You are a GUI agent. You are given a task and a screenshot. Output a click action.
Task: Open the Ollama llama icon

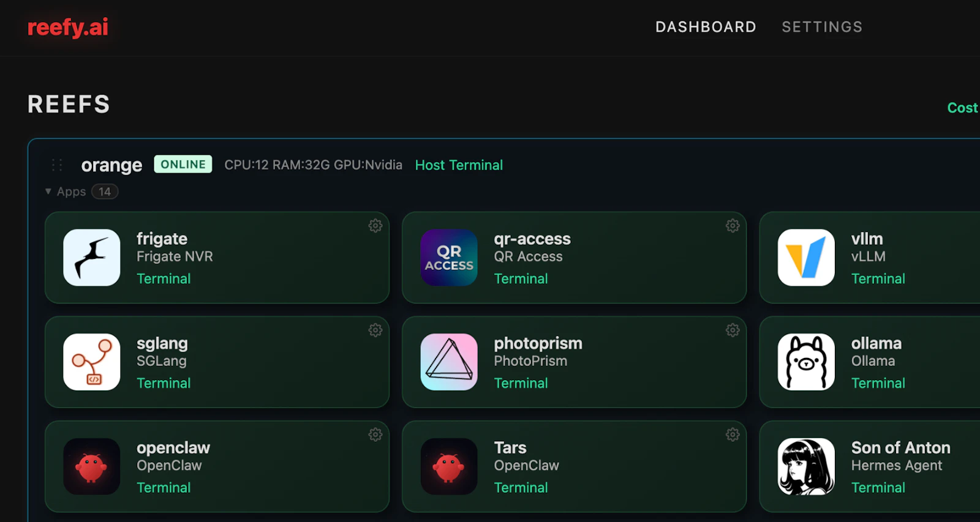(x=806, y=362)
